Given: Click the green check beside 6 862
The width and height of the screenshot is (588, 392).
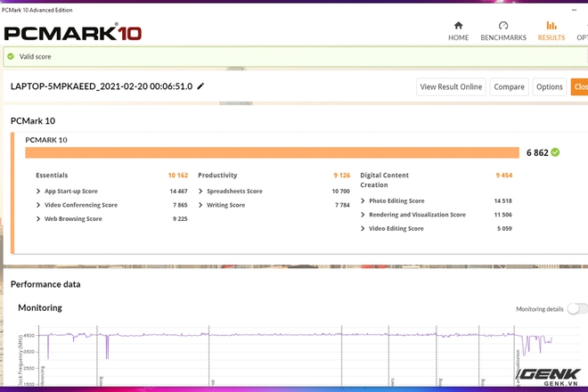Looking at the screenshot, I should tap(555, 152).
